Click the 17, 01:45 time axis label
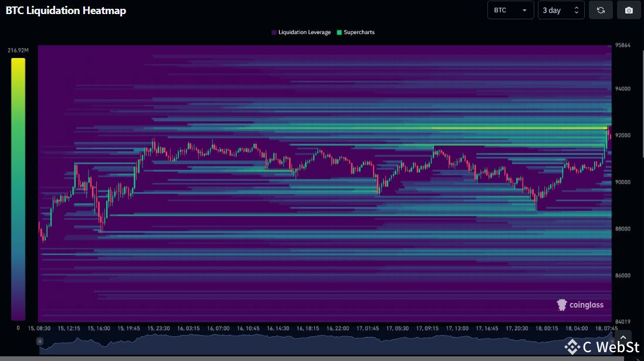Screen dimensions: 644x361 click(x=368, y=329)
